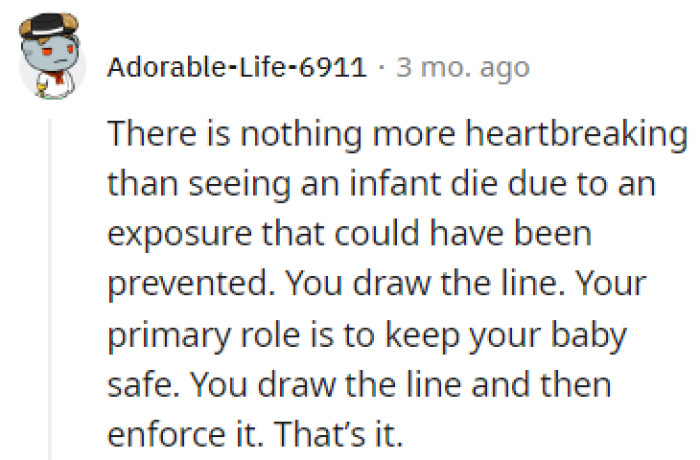Click the line "exposure that could have been"
Screen dimensions: 700x460
(x=349, y=236)
